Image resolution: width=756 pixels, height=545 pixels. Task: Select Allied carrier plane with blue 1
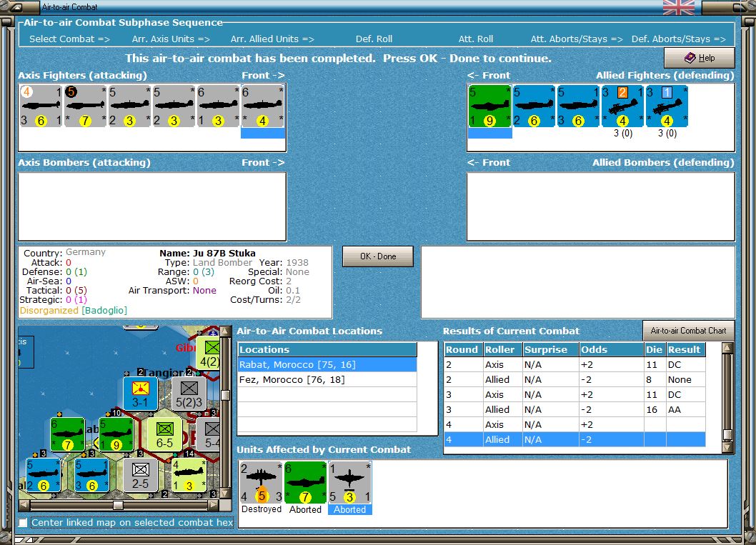click(x=667, y=106)
